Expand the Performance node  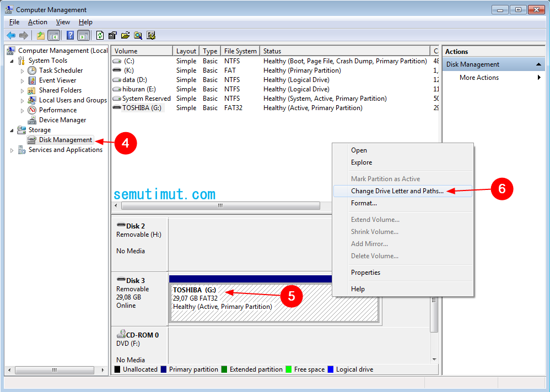(x=22, y=110)
